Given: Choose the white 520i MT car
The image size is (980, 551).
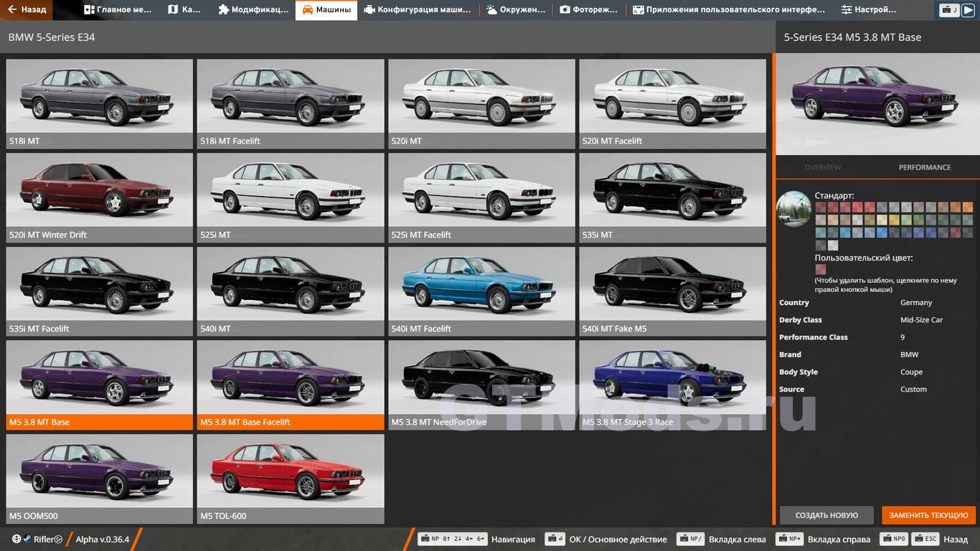Looking at the screenshot, I should pos(481,103).
